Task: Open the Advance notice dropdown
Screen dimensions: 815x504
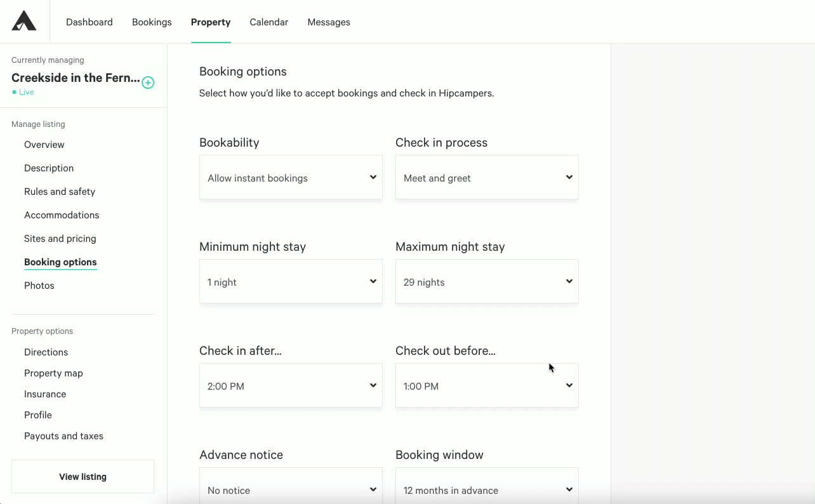Action: click(x=291, y=486)
